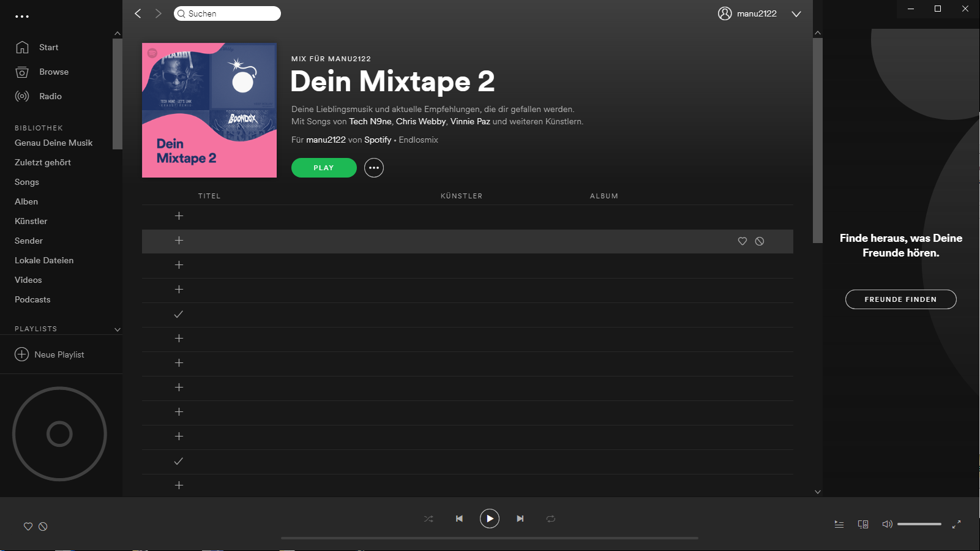This screenshot has width=980, height=551.
Task: Click the queue icon in the player bar
Action: click(x=839, y=524)
